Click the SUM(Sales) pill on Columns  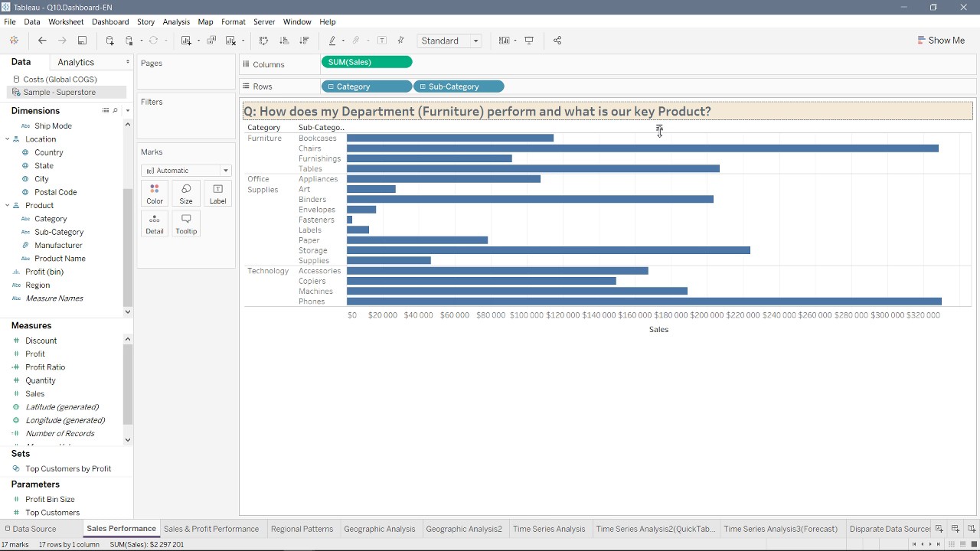[x=367, y=62]
